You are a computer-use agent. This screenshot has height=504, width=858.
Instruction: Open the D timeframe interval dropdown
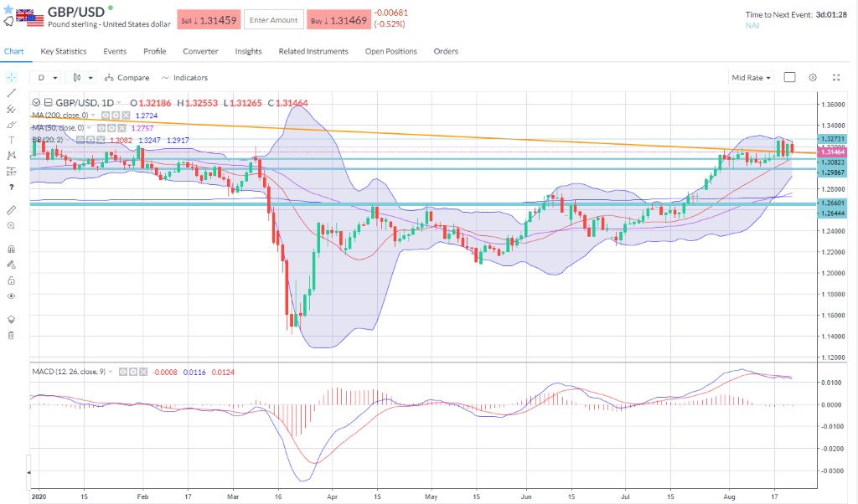click(45, 77)
